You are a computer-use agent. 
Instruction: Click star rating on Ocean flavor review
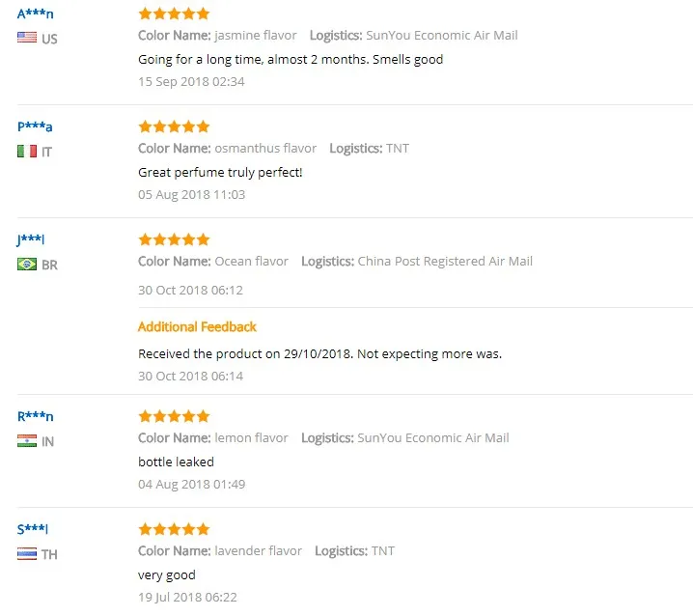[174, 239]
